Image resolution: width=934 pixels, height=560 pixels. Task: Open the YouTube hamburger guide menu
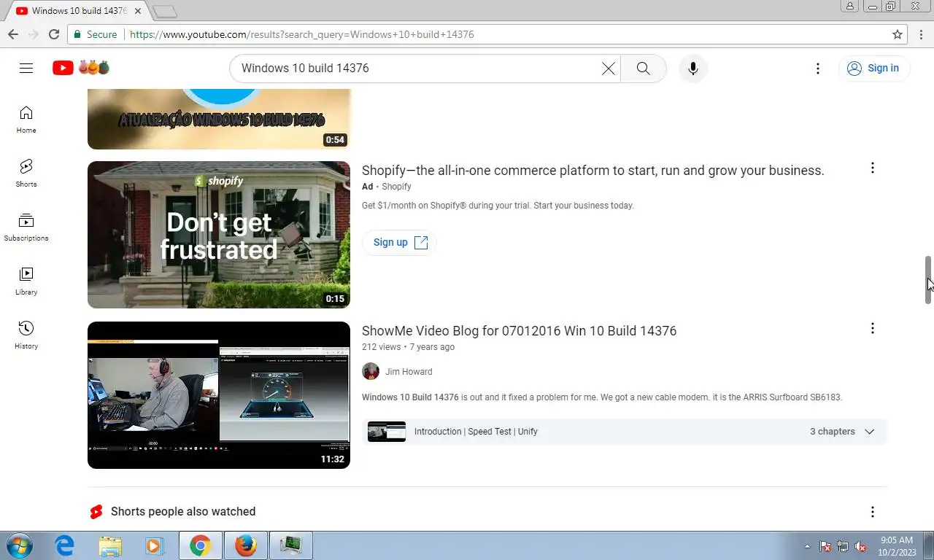click(26, 68)
